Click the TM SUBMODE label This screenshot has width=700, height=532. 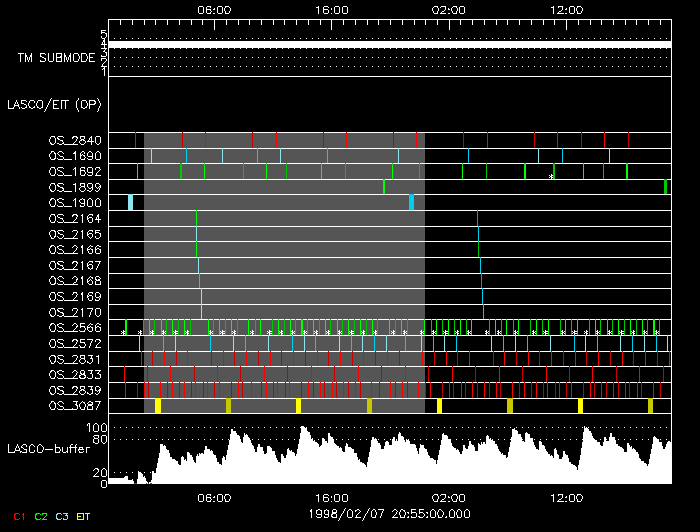tap(56, 58)
